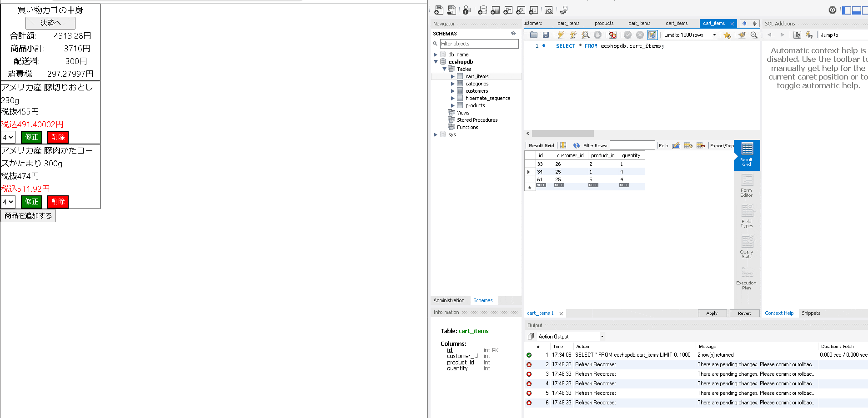Show the Execution Plan side panel
This screenshot has width=868, height=418.
[747, 278]
